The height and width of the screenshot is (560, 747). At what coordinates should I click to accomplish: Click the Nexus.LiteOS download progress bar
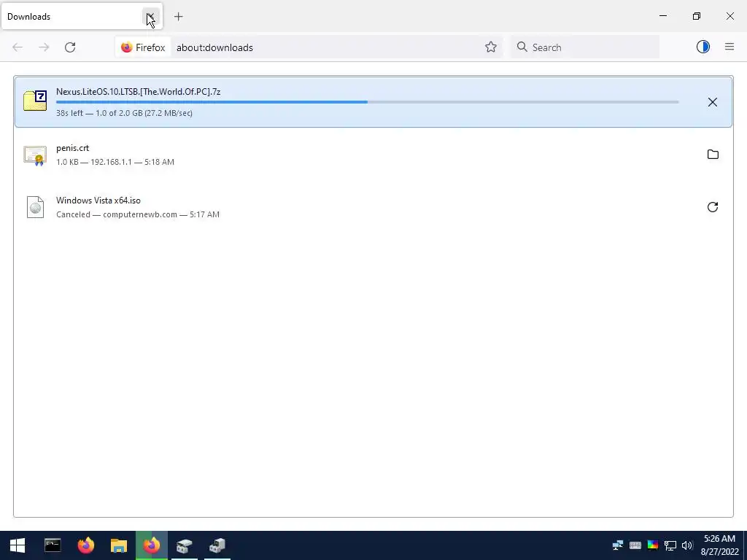coord(368,102)
